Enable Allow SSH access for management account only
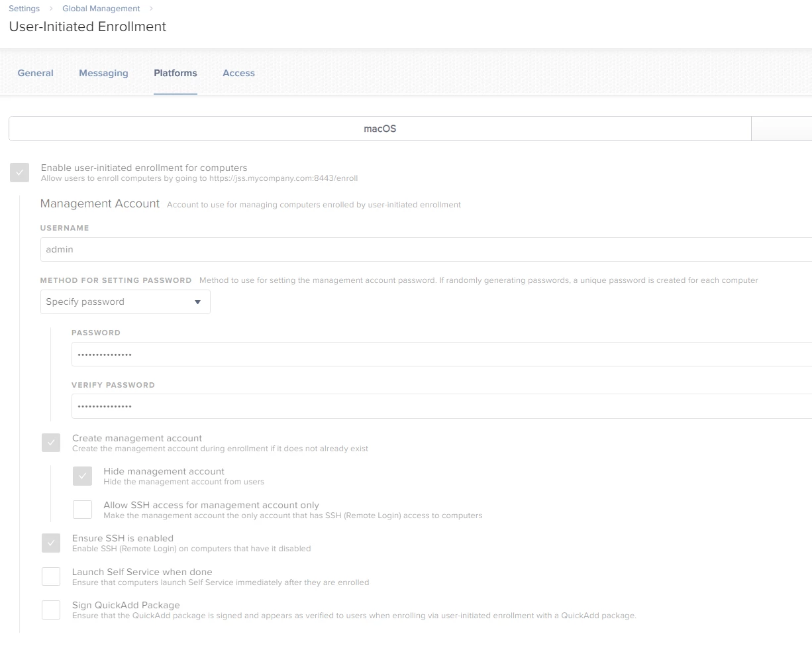 pos(82,510)
